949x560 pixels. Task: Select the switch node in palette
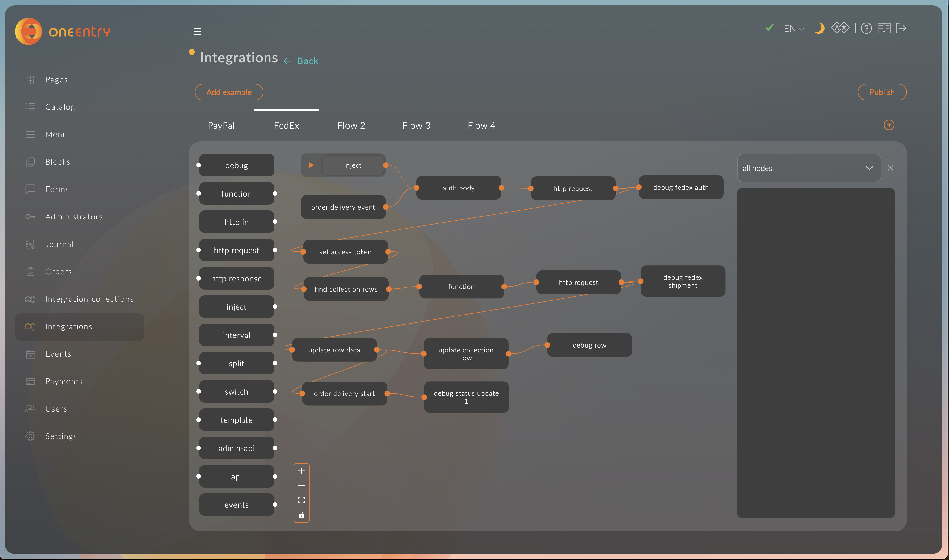tap(236, 392)
